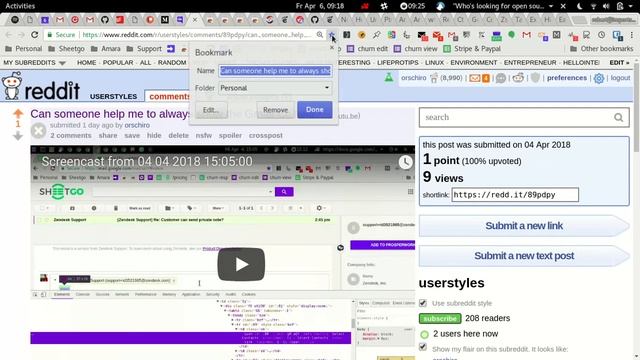Open the preferences link
This screenshot has width=640, height=360.
[567, 78]
